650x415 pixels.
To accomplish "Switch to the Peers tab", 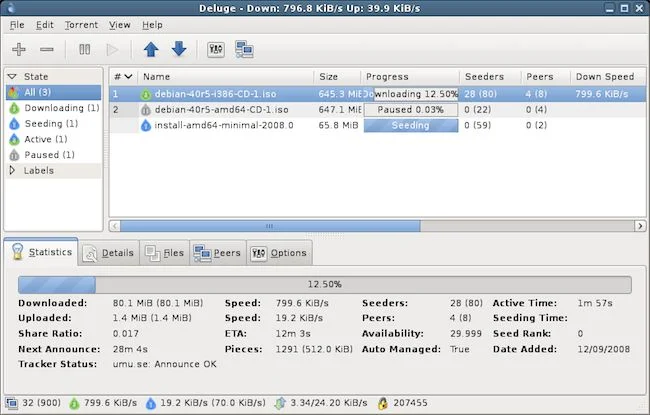I will [218, 252].
